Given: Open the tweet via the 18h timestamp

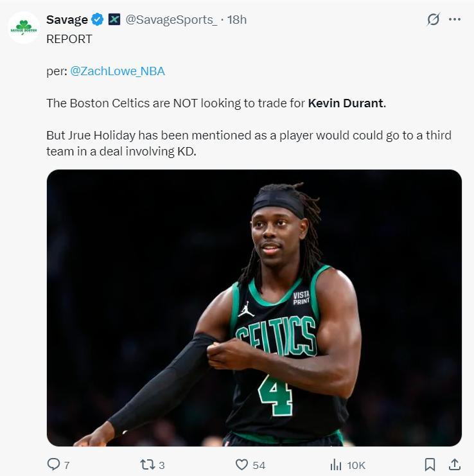Looking at the screenshot, I should (x=237, y=19).
